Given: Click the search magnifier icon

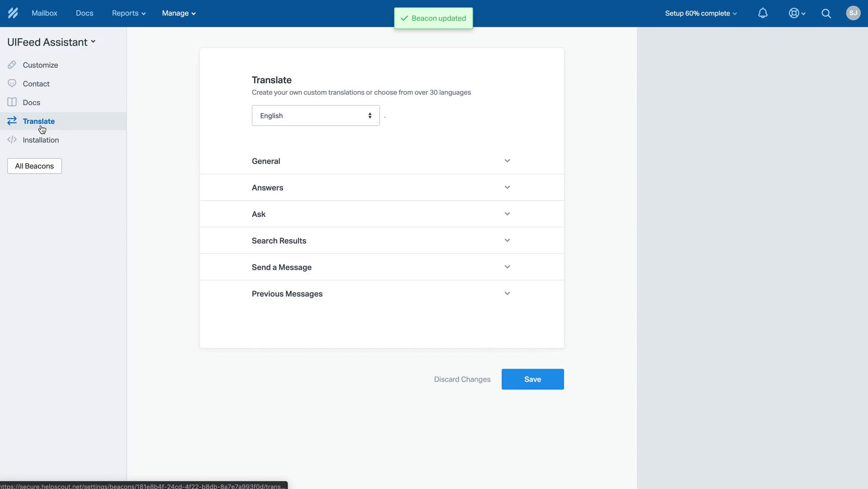Looking at the screenshot, I should tap(826, 14).
